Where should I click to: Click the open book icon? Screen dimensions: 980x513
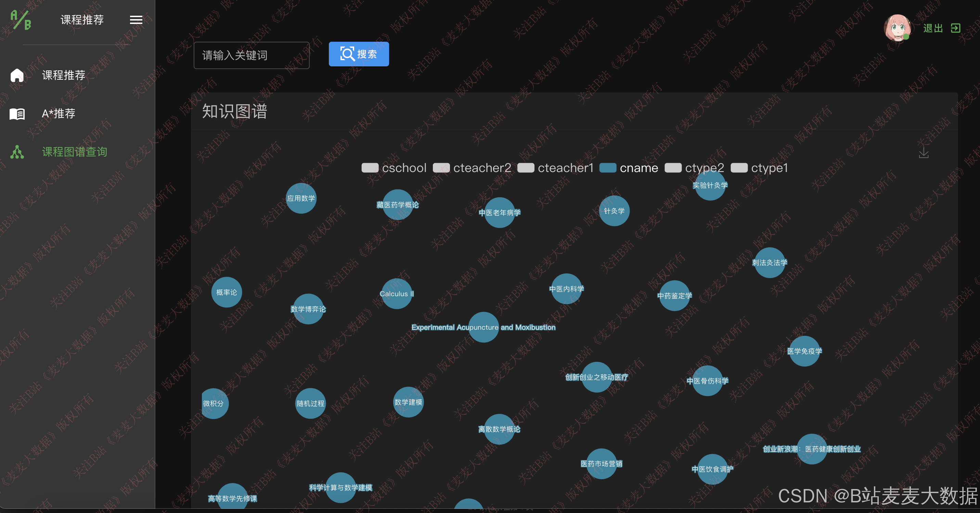(x=17, y=114)
